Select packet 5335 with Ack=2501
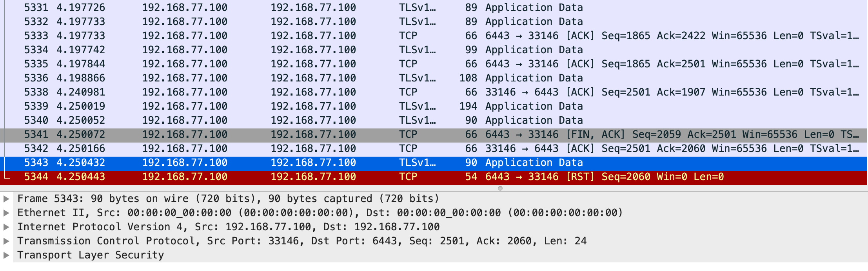 click(x=434, y=64)
